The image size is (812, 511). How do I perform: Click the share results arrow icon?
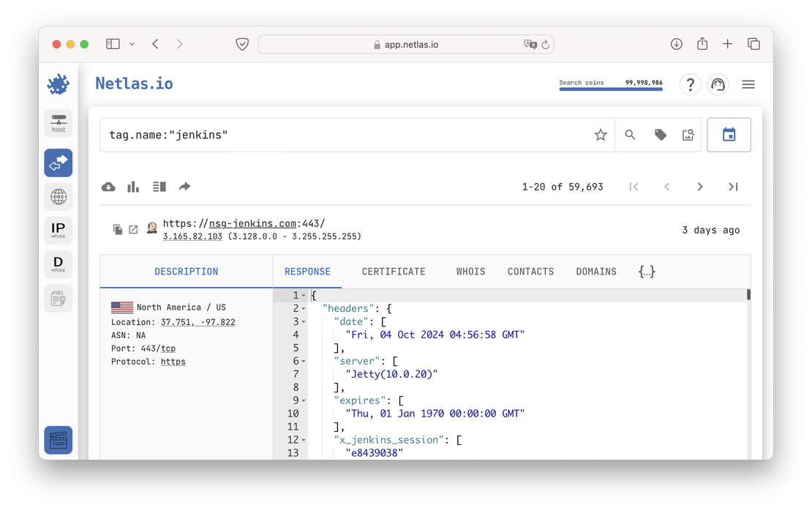(184, 187)
